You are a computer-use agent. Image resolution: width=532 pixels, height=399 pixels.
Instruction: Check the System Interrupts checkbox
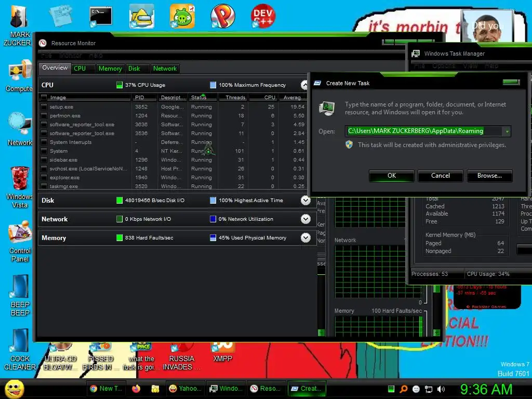coord(44,142)
